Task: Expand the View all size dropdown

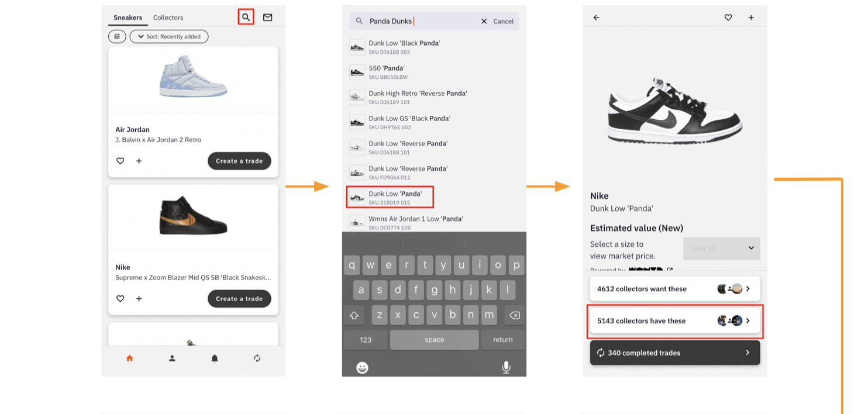Action: (x=721, y=249)
